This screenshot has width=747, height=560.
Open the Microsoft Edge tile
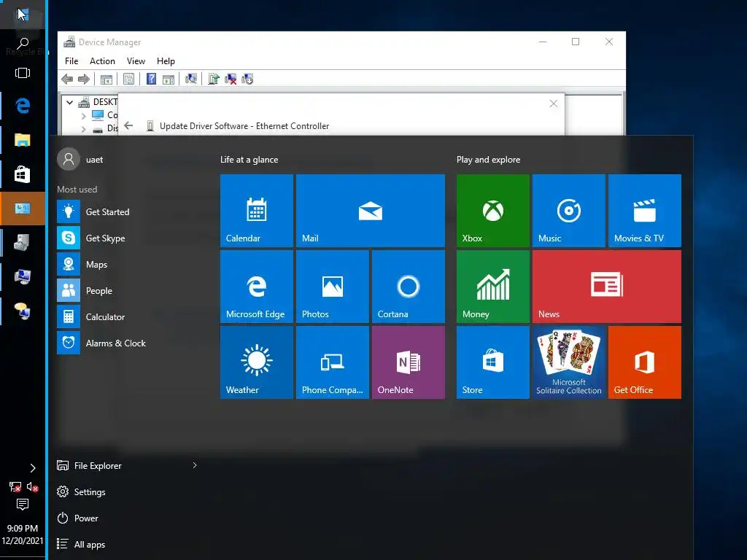point(257,286)
